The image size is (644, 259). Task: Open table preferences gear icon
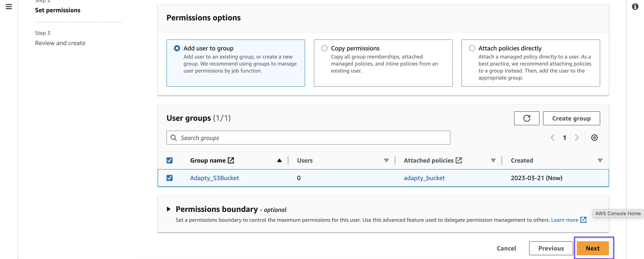point(594,138)
